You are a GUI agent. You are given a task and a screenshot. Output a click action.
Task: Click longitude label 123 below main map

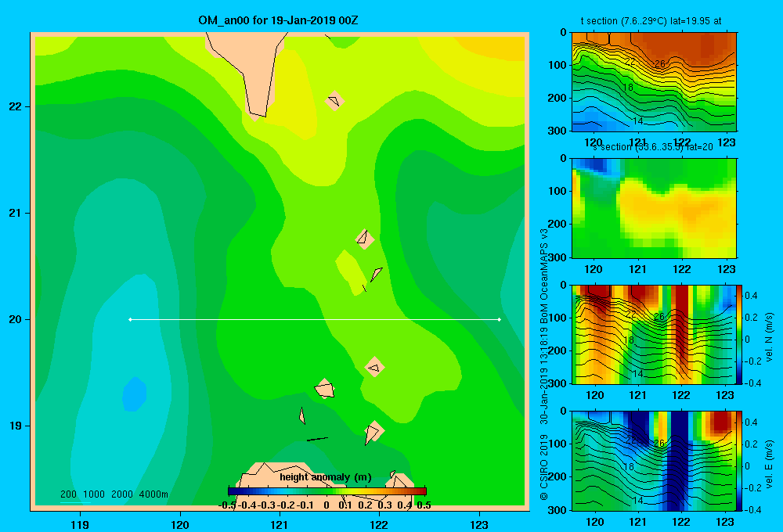[479, 524]
